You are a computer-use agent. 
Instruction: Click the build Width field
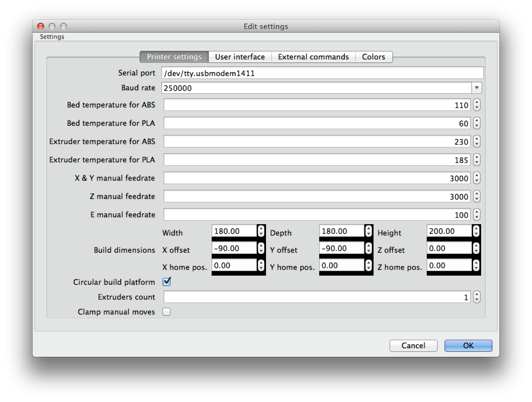point(234,231)
